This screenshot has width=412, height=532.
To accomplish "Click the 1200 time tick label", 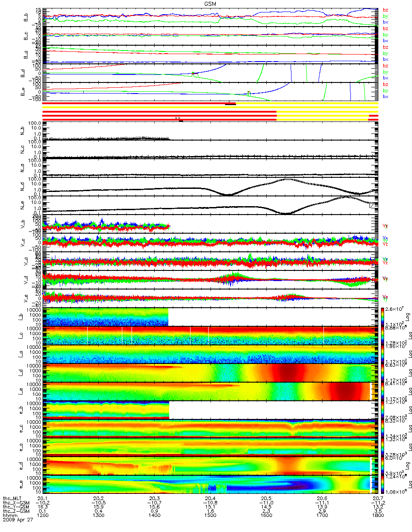I will (43, 516).
